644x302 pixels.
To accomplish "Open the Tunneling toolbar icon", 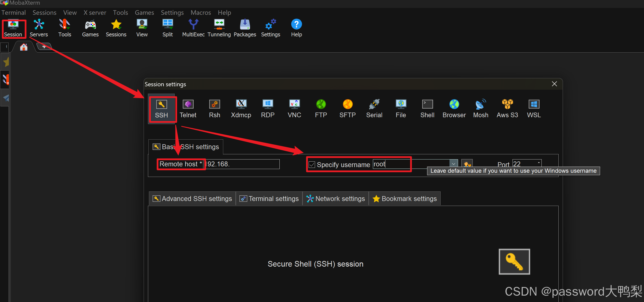I will 219,28.
